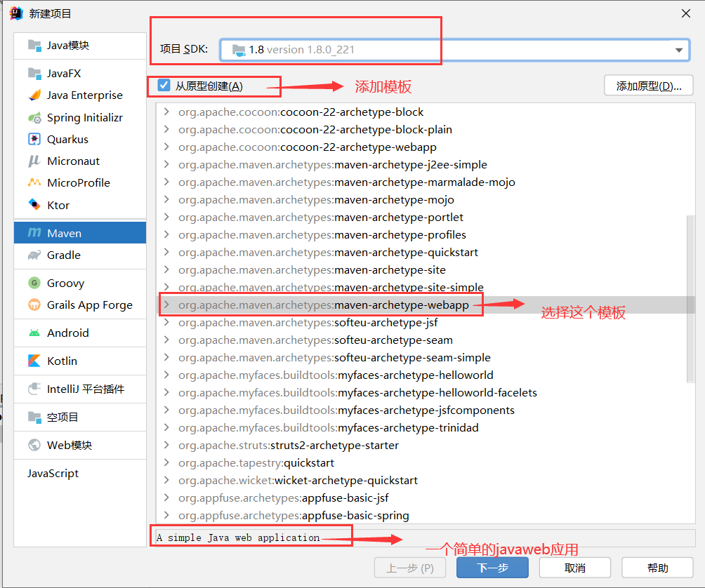Click the 帮助 button

pos(657,568)
